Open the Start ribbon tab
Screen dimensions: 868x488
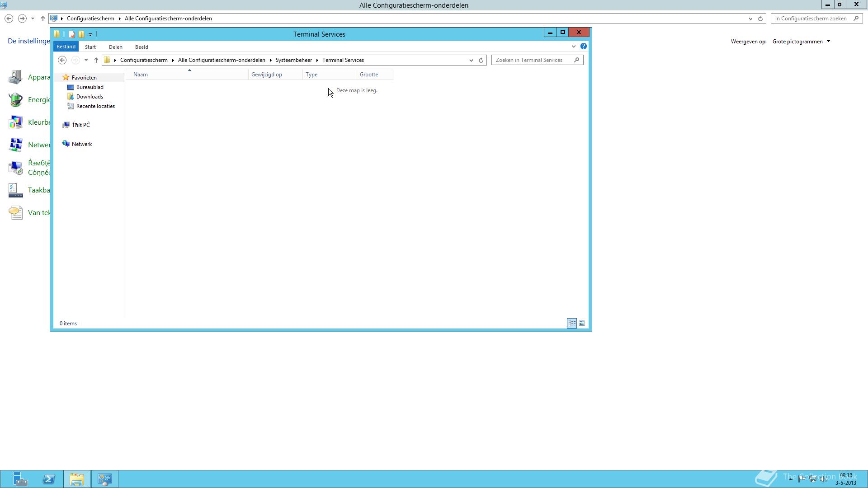pyautogui.click(x=90, y=47)
